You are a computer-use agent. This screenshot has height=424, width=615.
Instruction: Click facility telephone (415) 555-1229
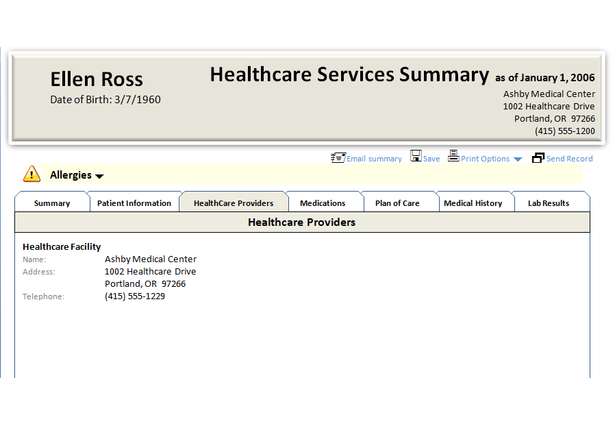point(135,296)
